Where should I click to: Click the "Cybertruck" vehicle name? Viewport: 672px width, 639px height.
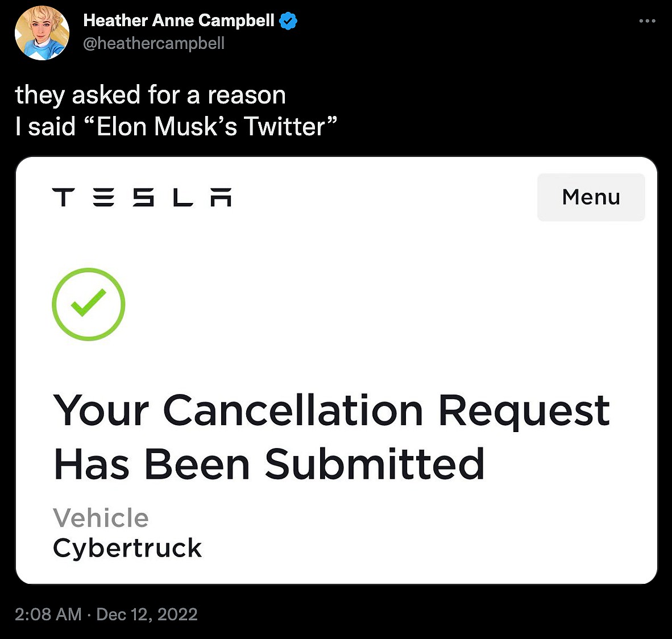(x=127, y=548)
